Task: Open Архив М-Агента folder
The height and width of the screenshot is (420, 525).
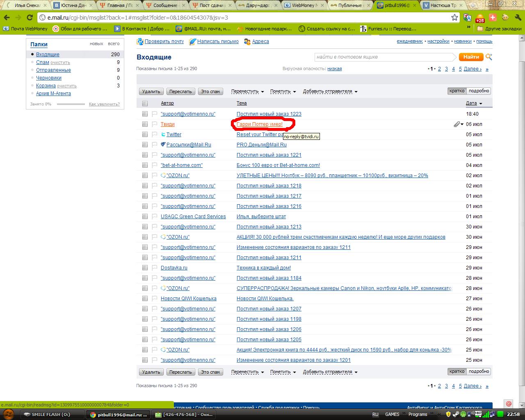Action: click(53, 94)
